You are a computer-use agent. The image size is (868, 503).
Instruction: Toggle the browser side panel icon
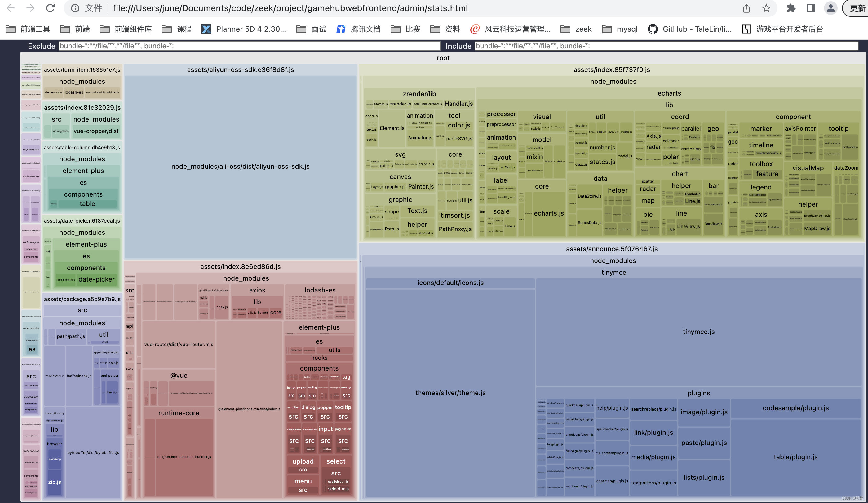click(x=811, y=8)
